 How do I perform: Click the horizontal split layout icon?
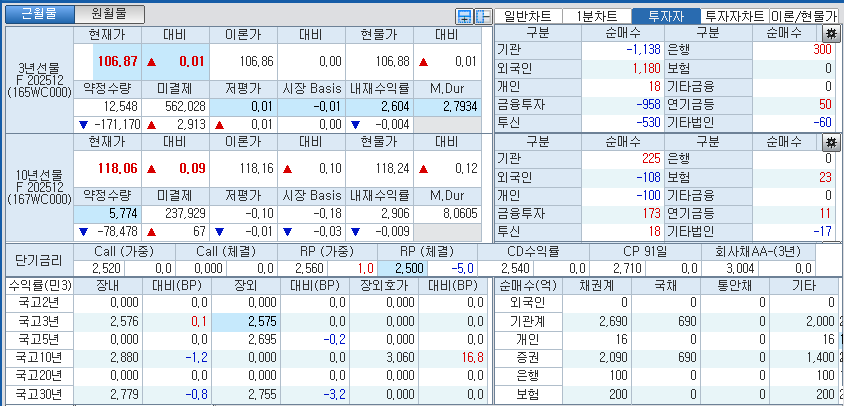(x=465, y=16)
